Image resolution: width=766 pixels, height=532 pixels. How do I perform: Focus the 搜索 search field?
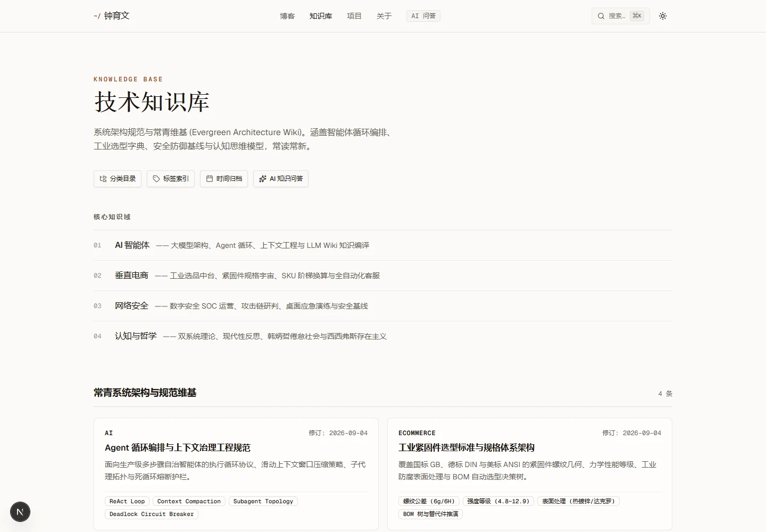621,16
